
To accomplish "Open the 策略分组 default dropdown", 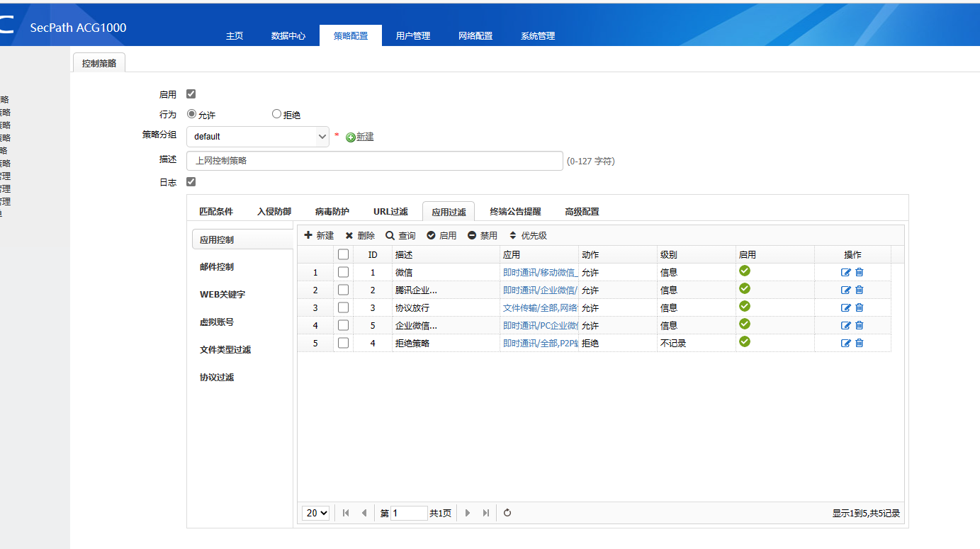I will (x=258, y=137).
